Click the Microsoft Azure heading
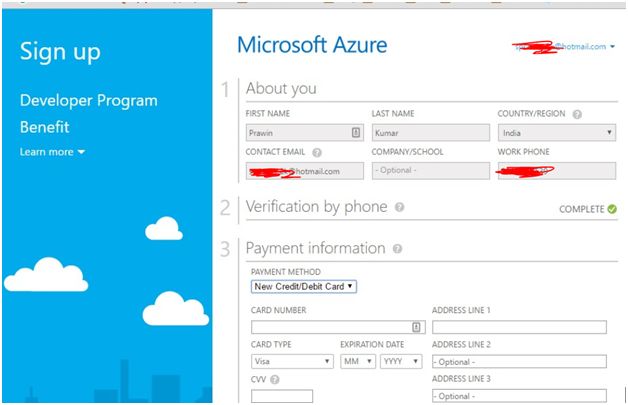Screen dimensions: 628x405 (x=312, y=45)
